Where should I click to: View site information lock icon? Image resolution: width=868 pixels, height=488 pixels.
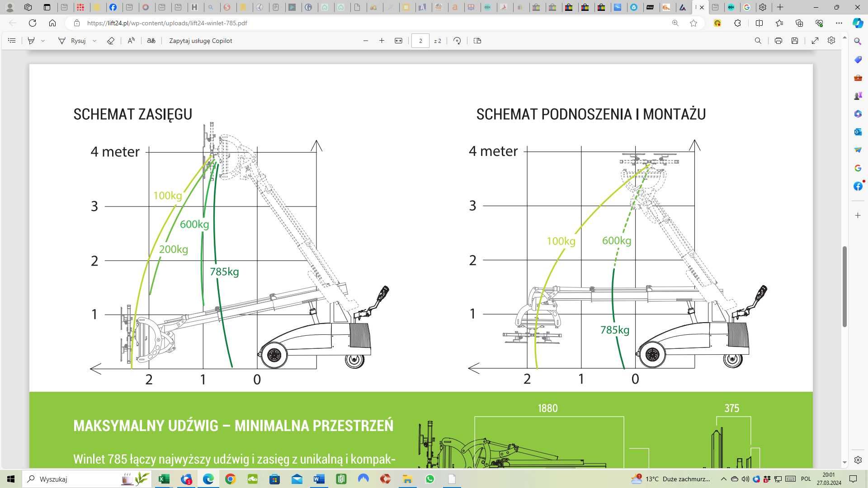(77, 23)
